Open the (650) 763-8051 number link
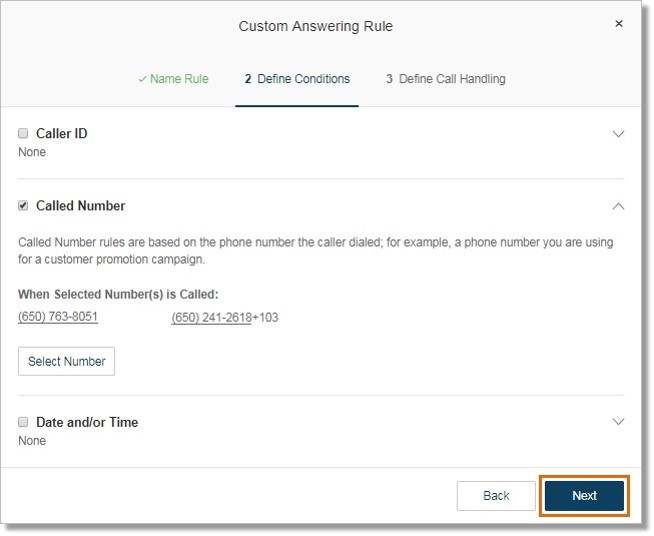This screenshot has width=654, height=536. click(58, 317)
